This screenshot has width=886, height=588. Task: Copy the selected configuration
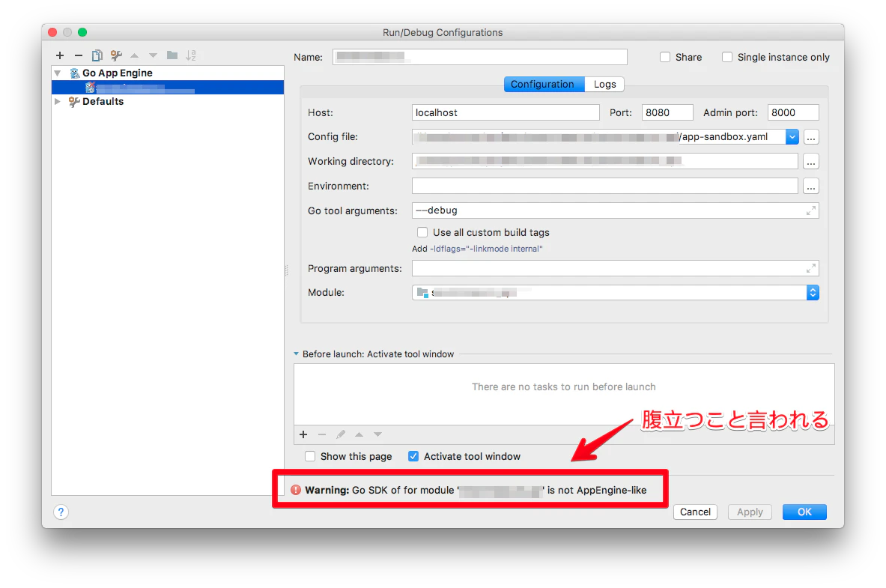click(97, 55)
